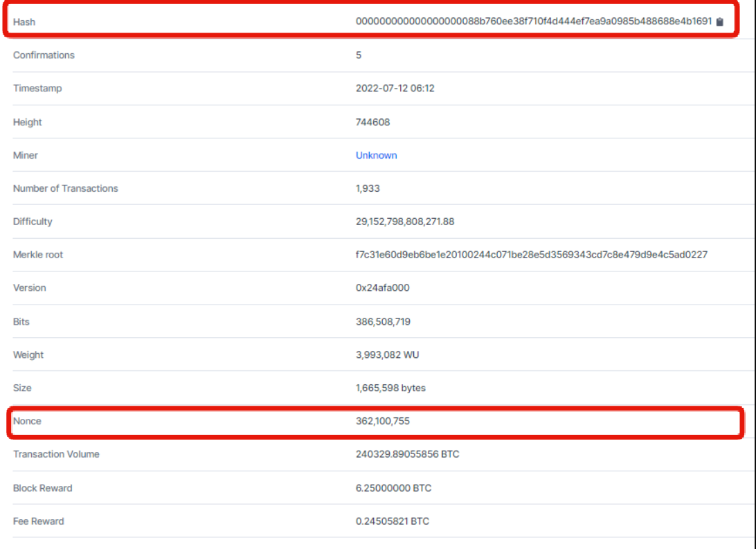Select the Size value in bytes
This screenshot has height=549, width=756.
tap(392, 388)
